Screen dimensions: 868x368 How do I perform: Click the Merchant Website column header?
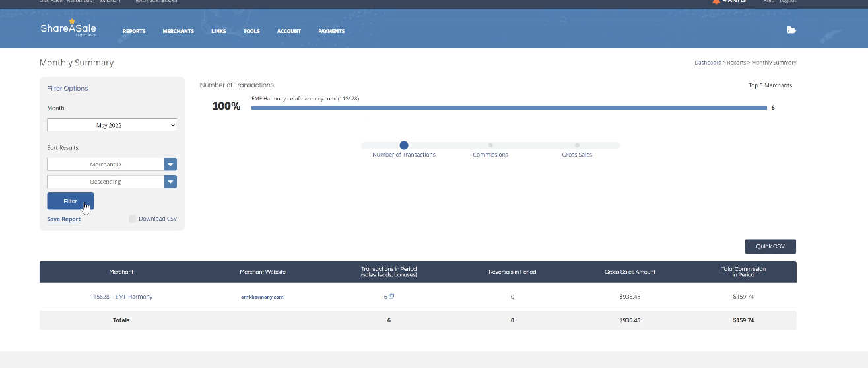click(x=263, y=272)
